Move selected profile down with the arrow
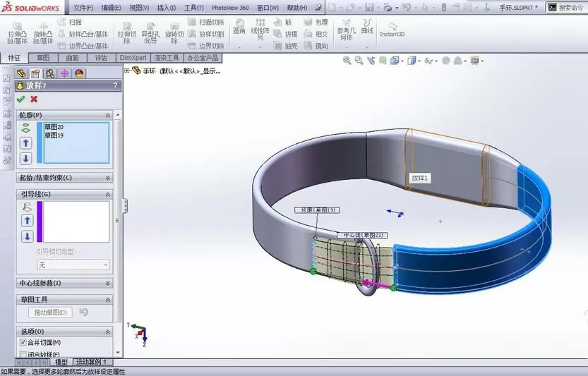 coord(26,159)
